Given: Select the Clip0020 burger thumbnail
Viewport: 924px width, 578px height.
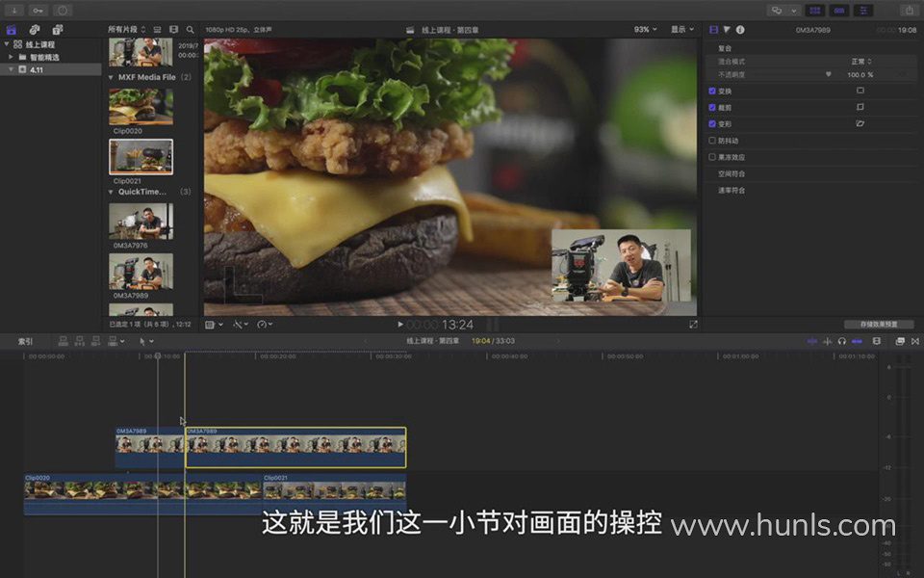Looking at the screenshot, I should point(141,107).
